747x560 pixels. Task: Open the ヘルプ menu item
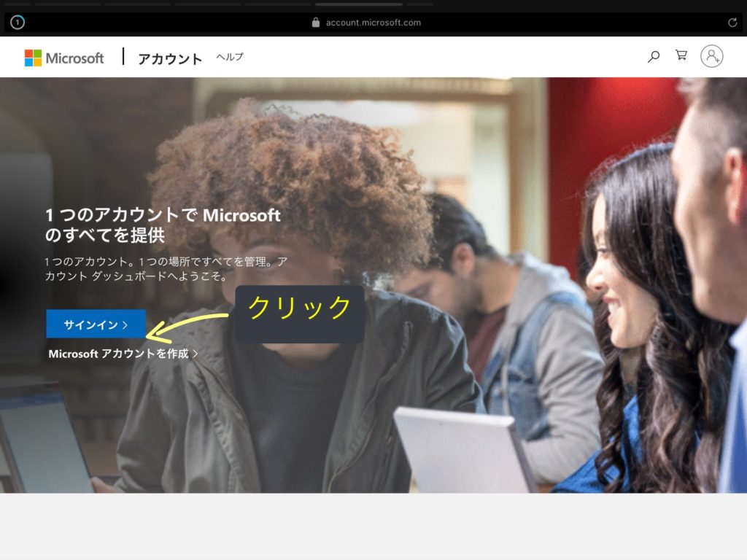point(230,57)
